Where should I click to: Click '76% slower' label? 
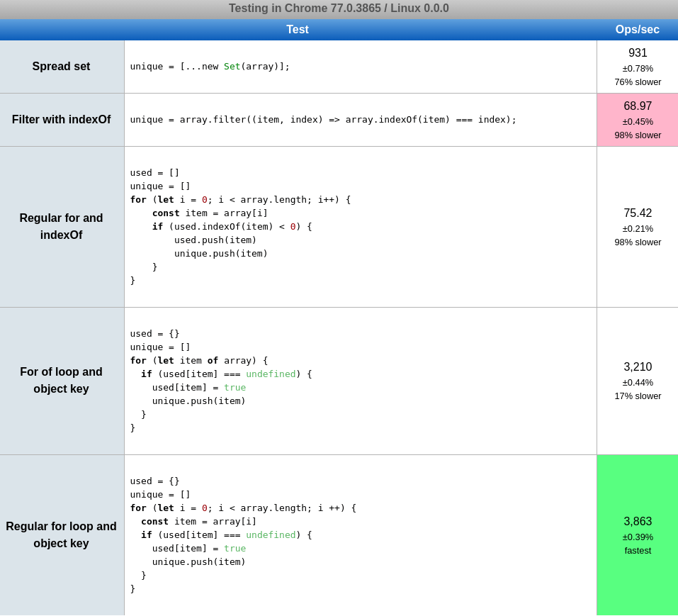click(x=638, y=82)
